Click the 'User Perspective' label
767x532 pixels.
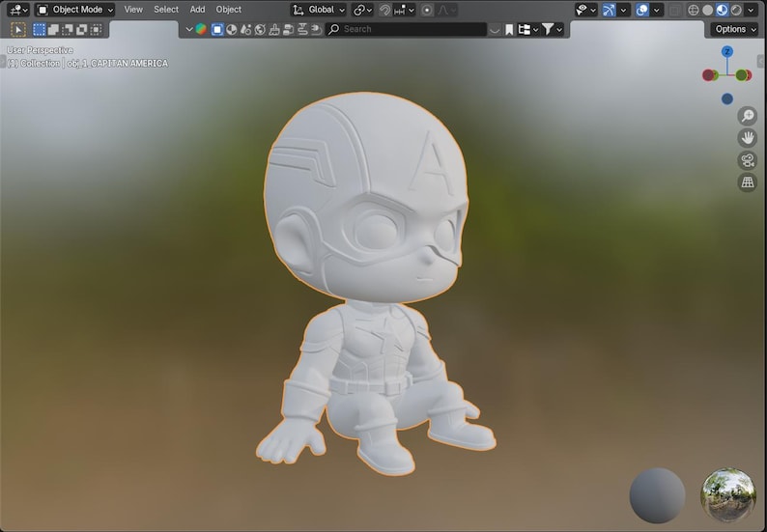[41, 50]
